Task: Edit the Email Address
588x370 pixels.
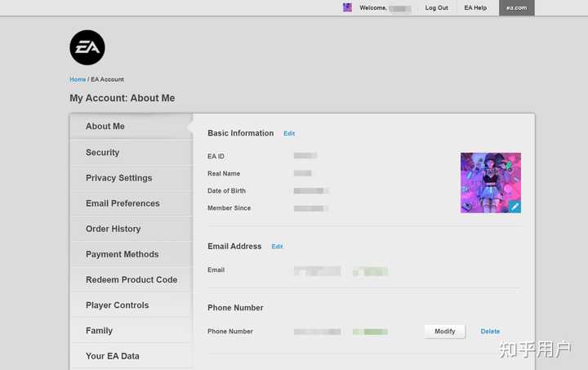Action: [277, 247]
